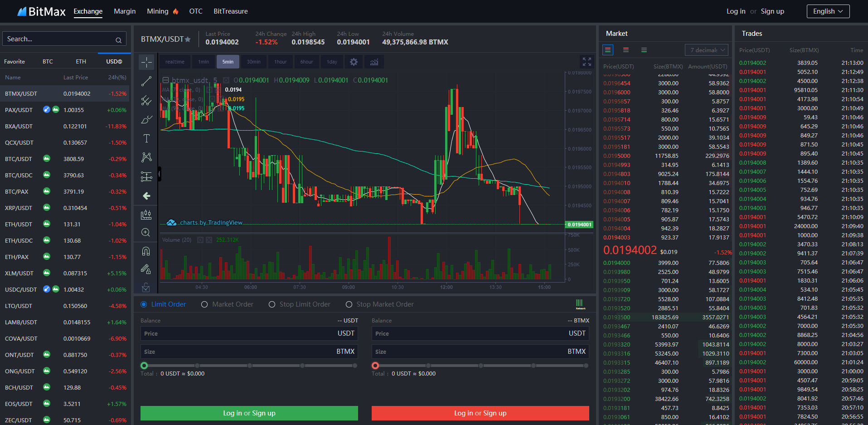
Task: Show only buy orders in order book
Action: click(644, 50)
